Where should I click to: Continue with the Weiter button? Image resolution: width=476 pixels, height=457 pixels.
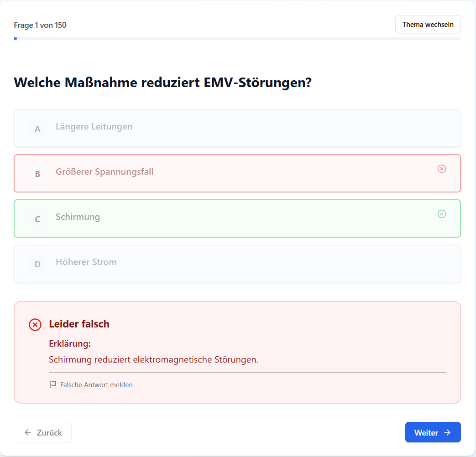point(433,432)
